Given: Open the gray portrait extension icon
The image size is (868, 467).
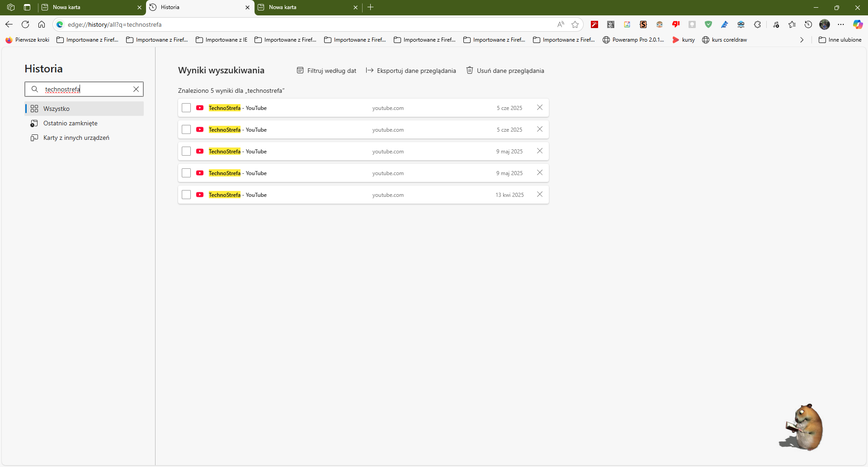Looking at the screenshot, I should pos(611,24).
